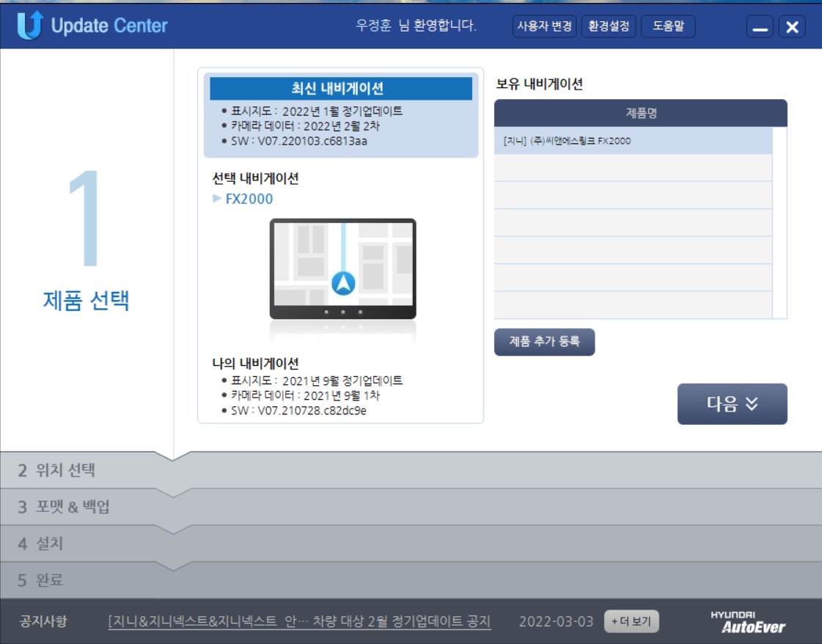Click the blue arrow before FX2000

coord(216,198)
